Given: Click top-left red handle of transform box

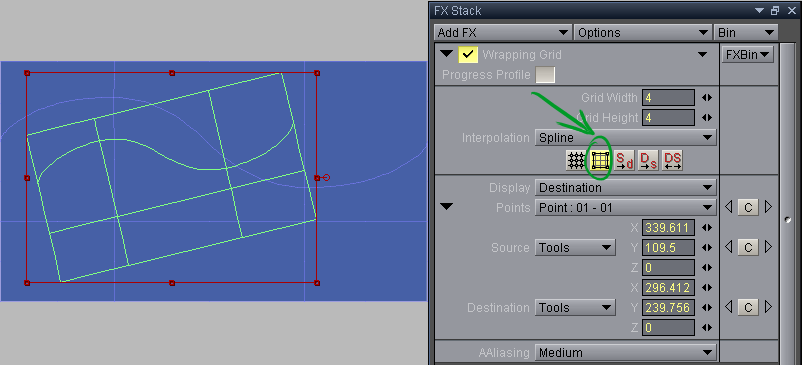Looking at the screenshot, I should 27,73.
